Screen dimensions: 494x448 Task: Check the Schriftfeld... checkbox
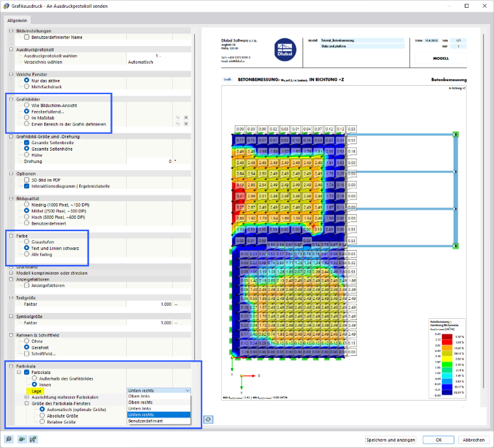tap(27, 354)
